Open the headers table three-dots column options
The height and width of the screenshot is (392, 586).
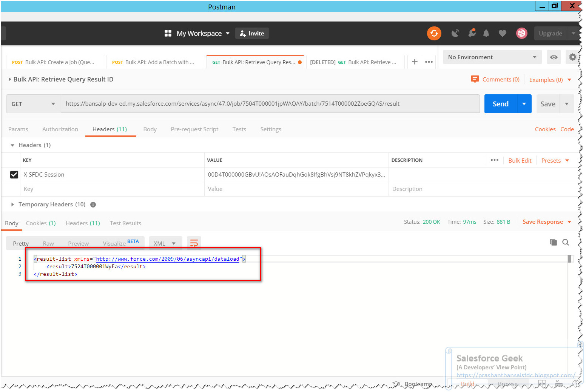(494, 160)
